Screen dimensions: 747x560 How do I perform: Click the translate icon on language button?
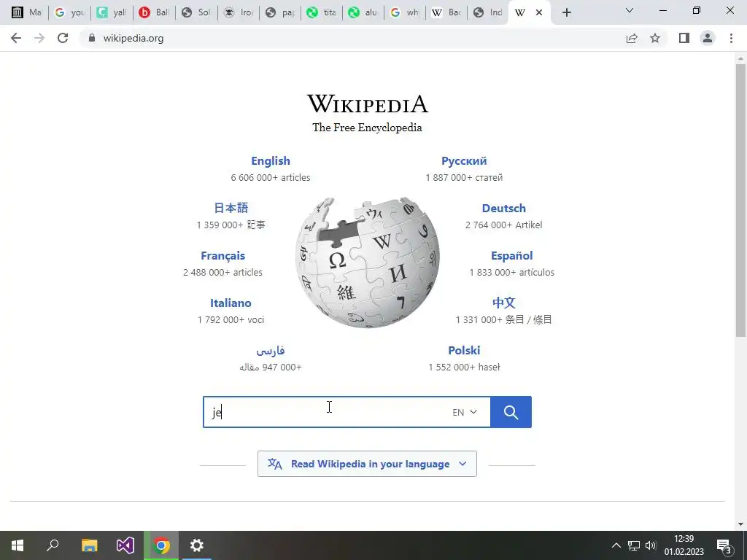tap(274, 464)
